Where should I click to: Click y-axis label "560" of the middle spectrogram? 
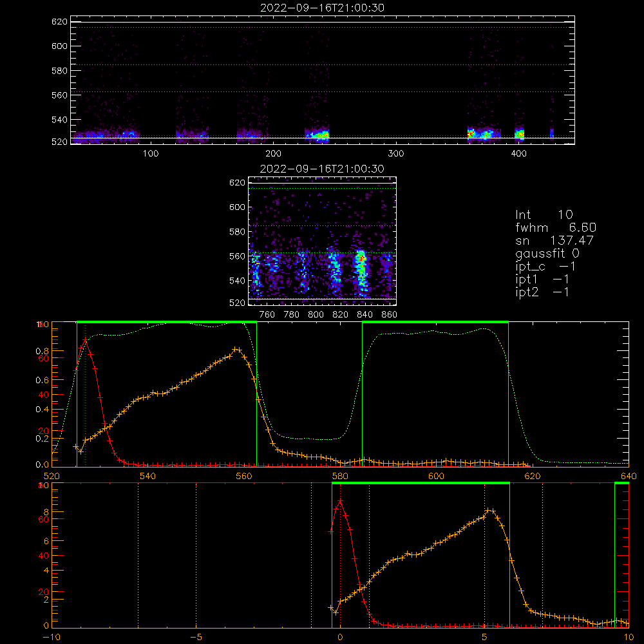[238, 256]
